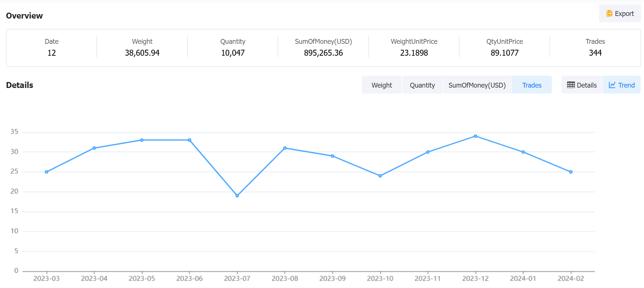Click the Overview heading
Viewport: 644px width, 288px height.
[25, 16]
